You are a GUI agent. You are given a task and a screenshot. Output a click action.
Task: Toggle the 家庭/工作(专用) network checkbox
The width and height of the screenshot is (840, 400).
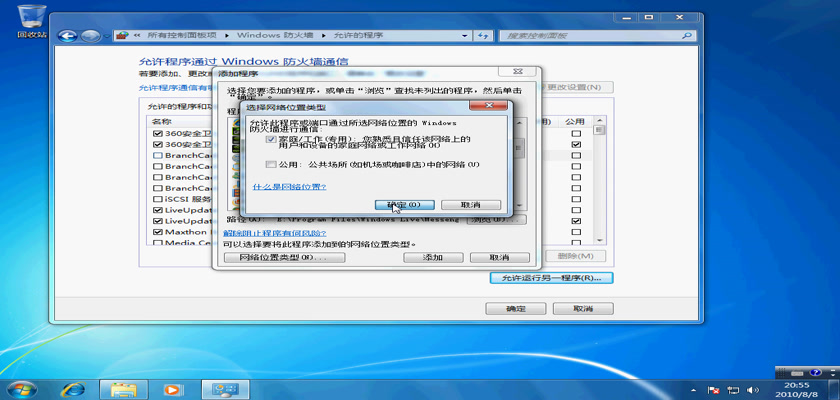pyautogui.click(x=270, y=140)
